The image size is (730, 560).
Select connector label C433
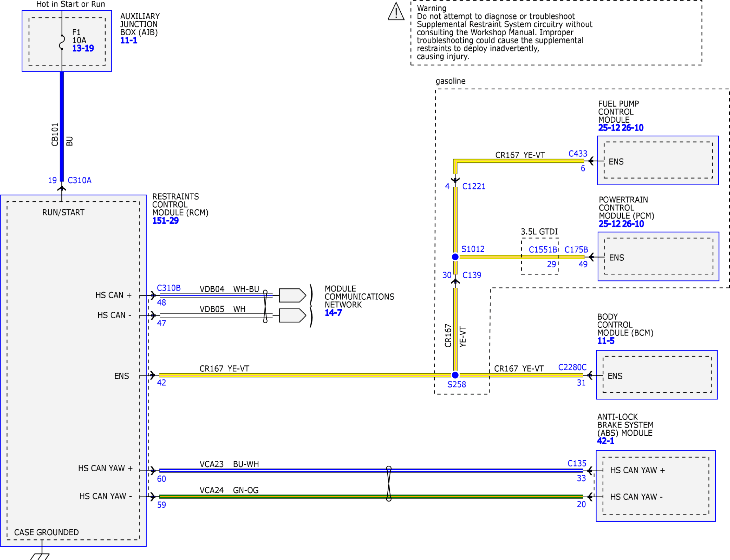pyautogui.click(x=578, y=154)
